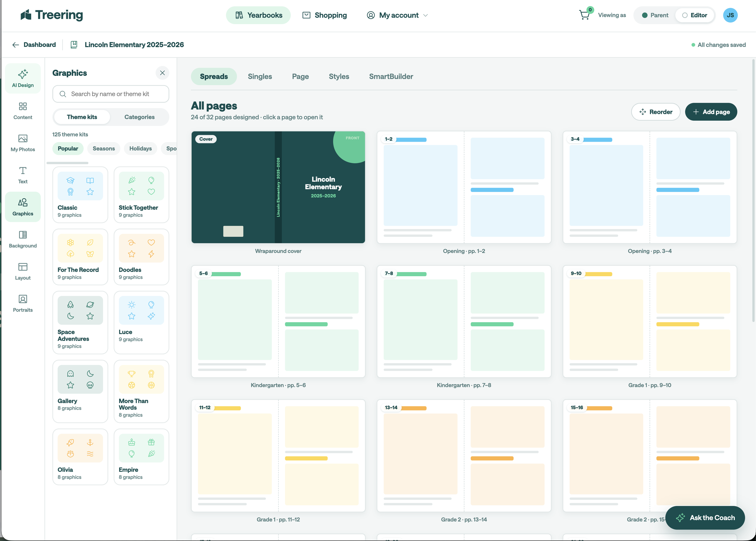Click the search magnifier icon
Screen dimensions: 756x541
(x=63, y=94)
